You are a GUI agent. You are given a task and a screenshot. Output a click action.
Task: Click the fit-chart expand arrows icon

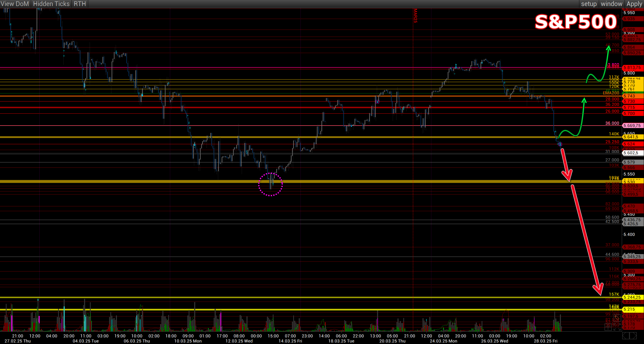coord(617,327)
